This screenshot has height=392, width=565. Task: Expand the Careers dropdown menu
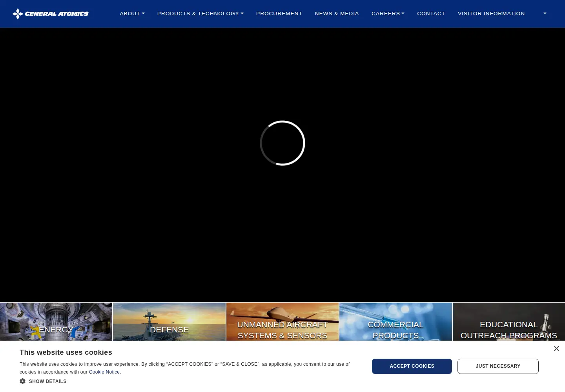pos(388,14)
